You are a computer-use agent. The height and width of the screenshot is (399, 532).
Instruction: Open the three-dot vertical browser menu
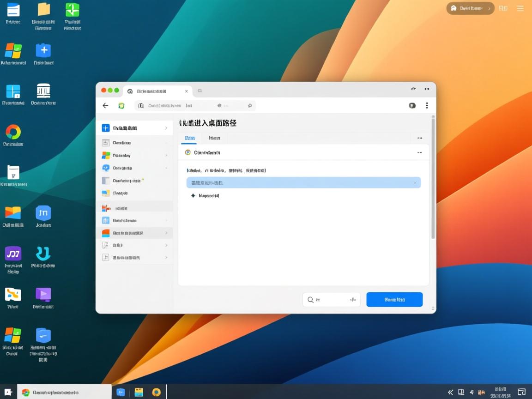427,106
